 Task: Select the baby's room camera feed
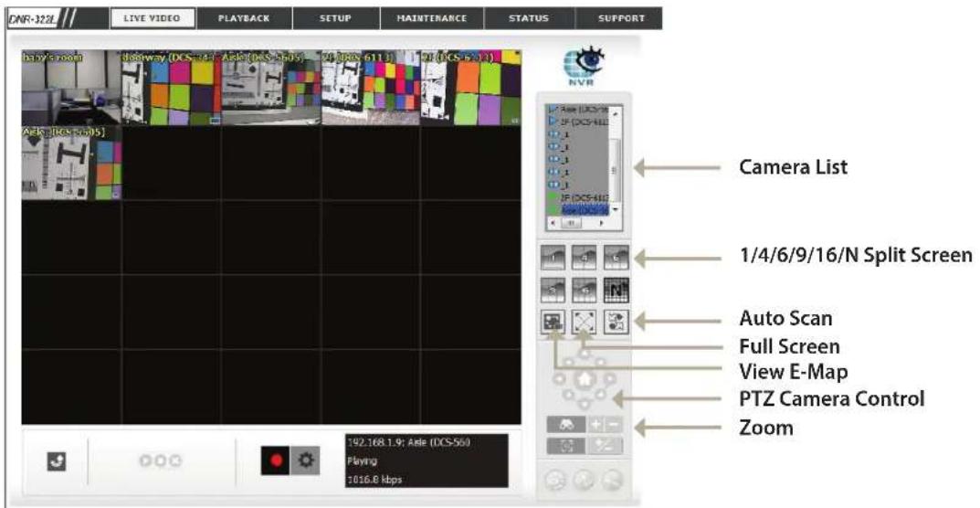71,89
